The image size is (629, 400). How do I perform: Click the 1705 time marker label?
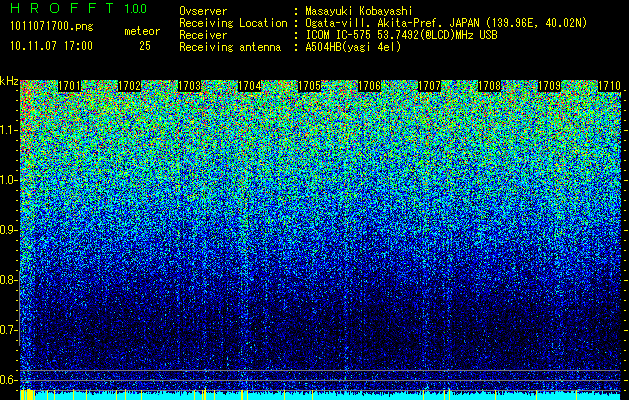[x=309, y=86]
